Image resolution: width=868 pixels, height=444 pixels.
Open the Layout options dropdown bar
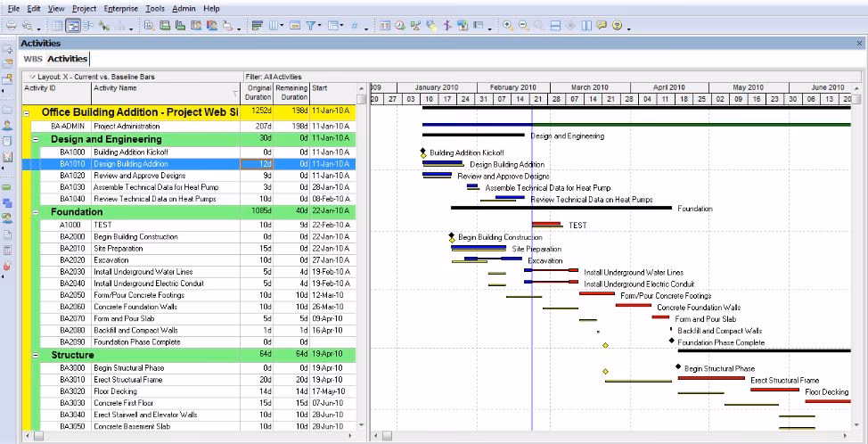tap(89, 77)
